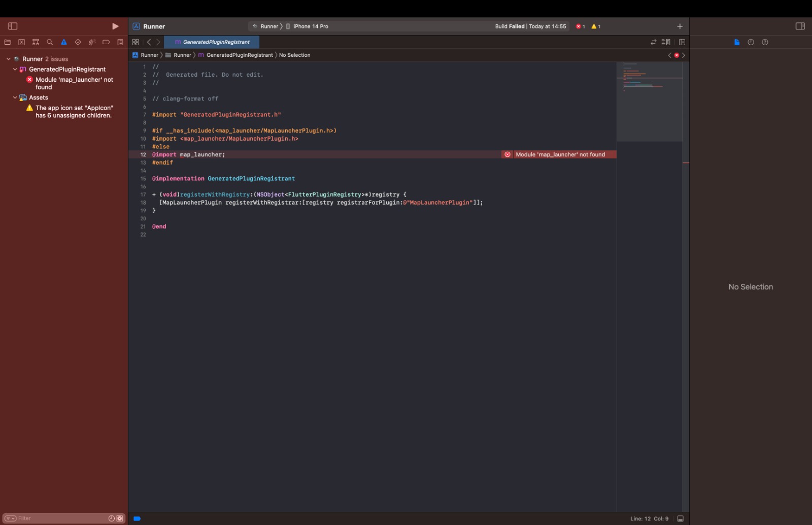Image resolution: width=812 pixels, height=525 pixels.
Task: Open the Issue navigator
Action: tap(63, 42)
